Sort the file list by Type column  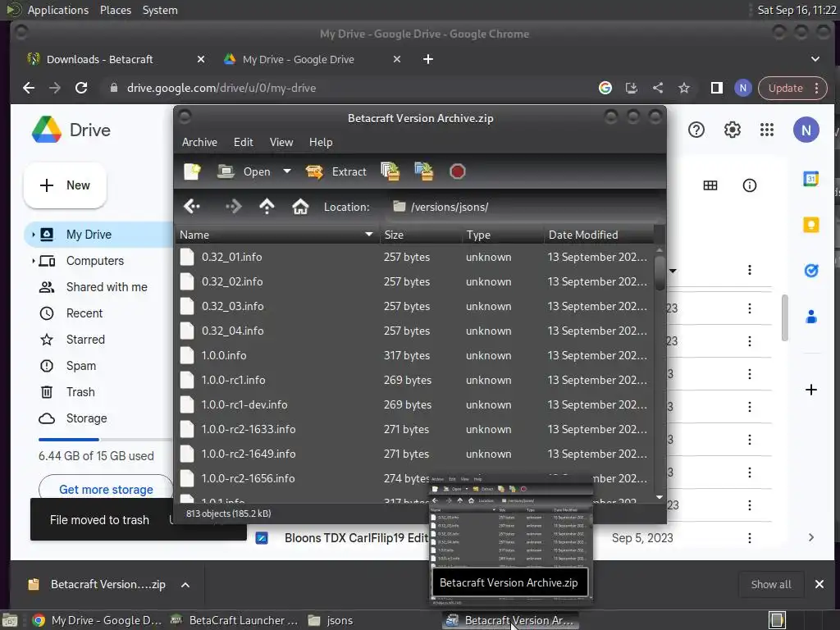tap(503, 235)
